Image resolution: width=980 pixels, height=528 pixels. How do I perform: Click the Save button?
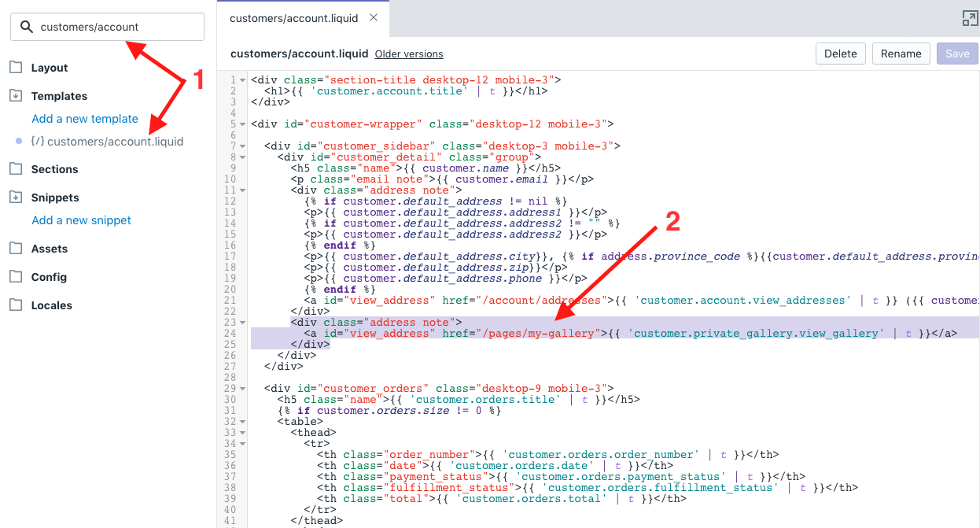[x=957, y=54]
